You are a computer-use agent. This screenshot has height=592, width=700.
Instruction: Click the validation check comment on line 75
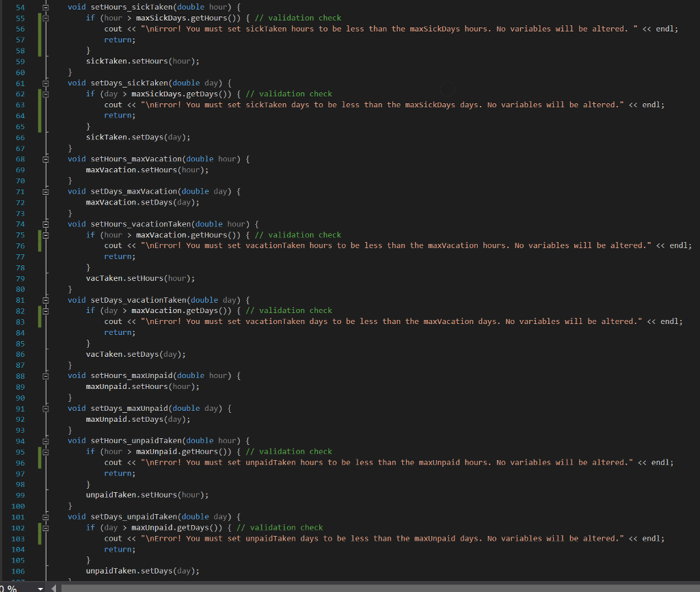tap(298, 235)
